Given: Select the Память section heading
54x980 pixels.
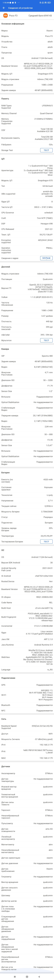Looking at the screenshot, I should [x=5, y=98].
